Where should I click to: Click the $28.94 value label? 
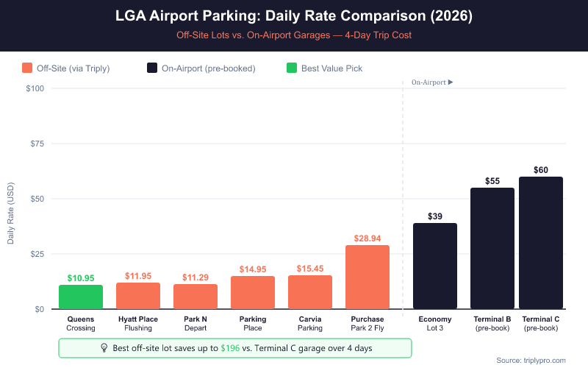[367, 238]
